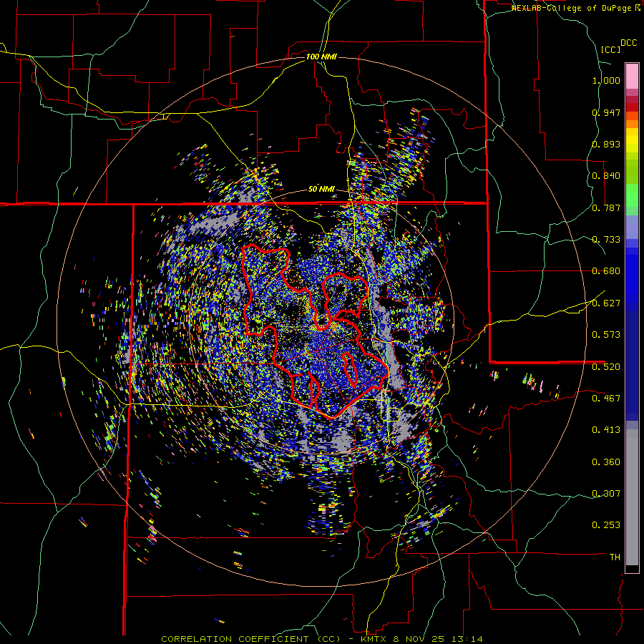The image size is (644, 644).
Task: Click the 0.840 scale label
Action: click(606, 176)
